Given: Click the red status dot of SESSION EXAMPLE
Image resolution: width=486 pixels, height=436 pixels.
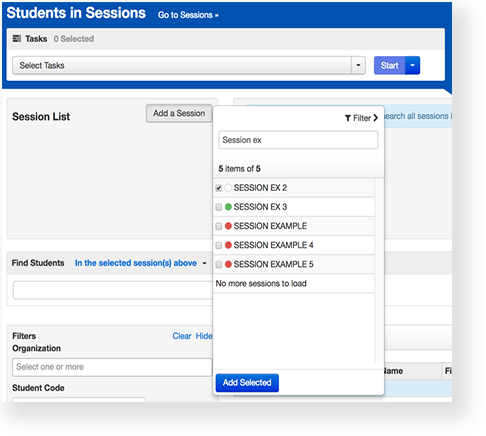Looking at the screenshot, I should [228, 226].
